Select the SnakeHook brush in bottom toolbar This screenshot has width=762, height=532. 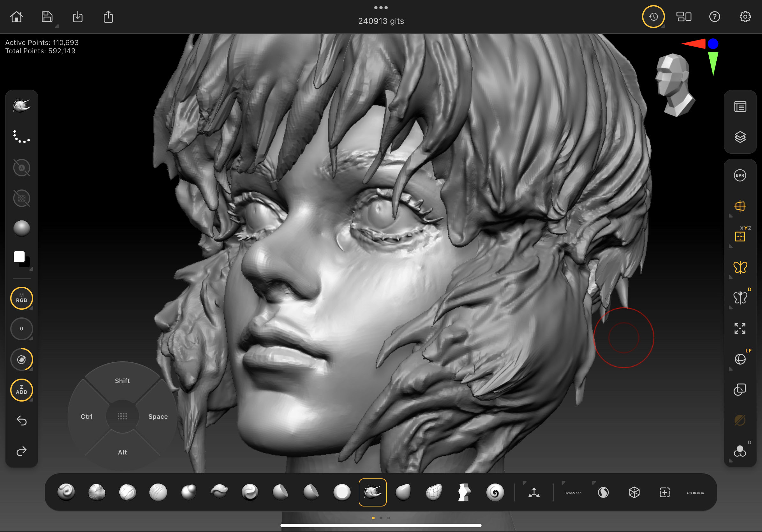(372, 492)
